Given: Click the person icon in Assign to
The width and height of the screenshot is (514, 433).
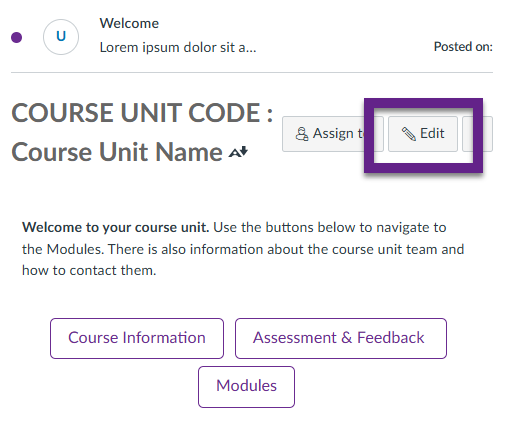Looking at the screenshot, I should [302, 134].
